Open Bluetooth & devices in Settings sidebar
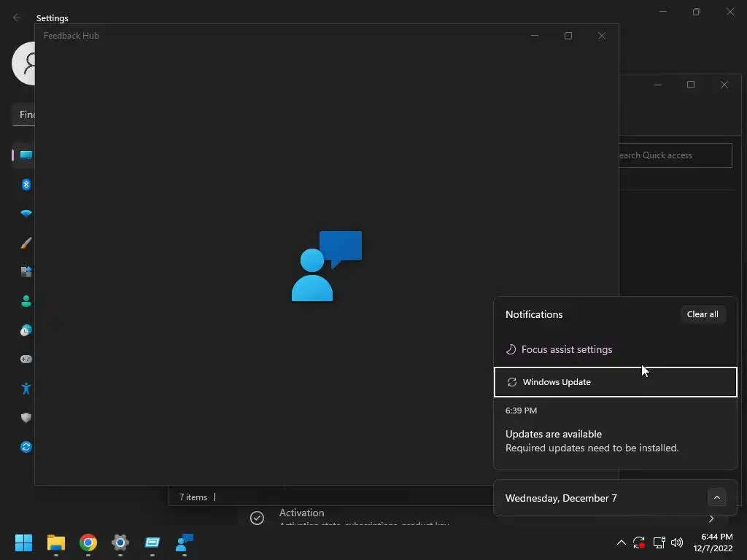Image resolution: width=747 pixels, height=560 pixels. (x=26, y=184)
